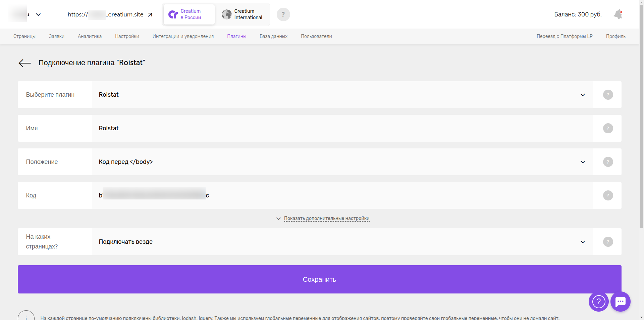Switch to Creatium International
This screenshot has height=320, width=644.
(242, 14)
